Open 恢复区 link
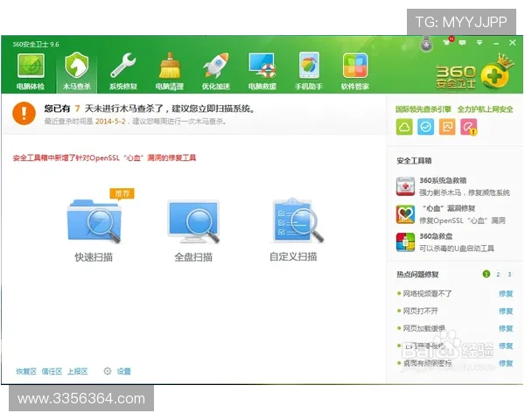Screen dimensions: 525x420 coord(26,371)
